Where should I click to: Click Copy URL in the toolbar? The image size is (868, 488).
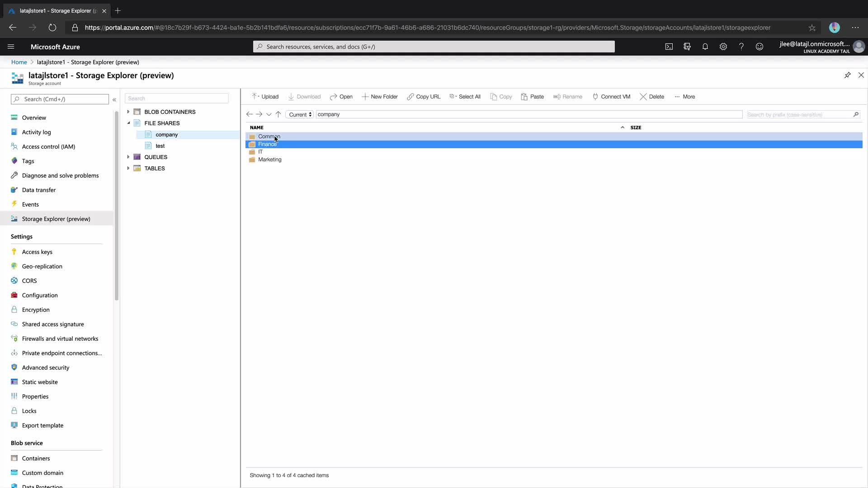(424, 97)
